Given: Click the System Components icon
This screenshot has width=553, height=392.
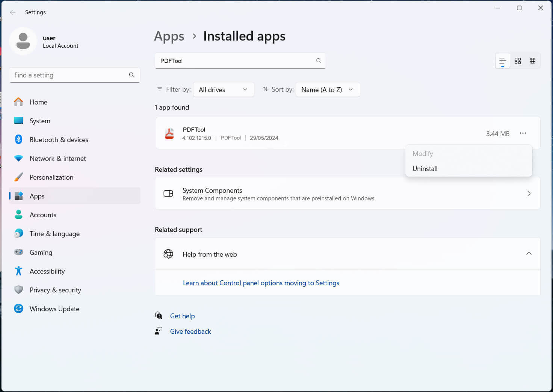Looking at the screenshot, I should pos(168,194).
